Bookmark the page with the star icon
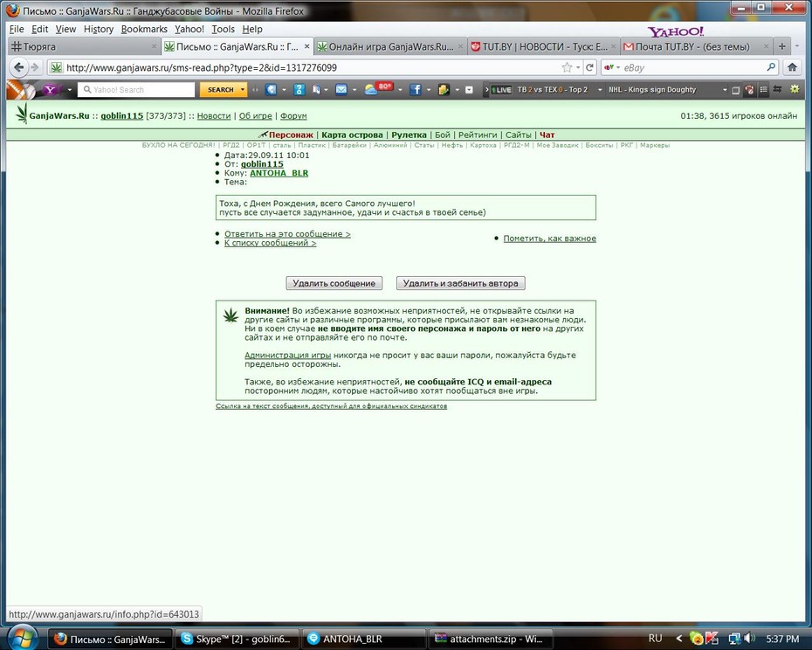The width and height of the screenshot is (812, 650). pos(567,67)
